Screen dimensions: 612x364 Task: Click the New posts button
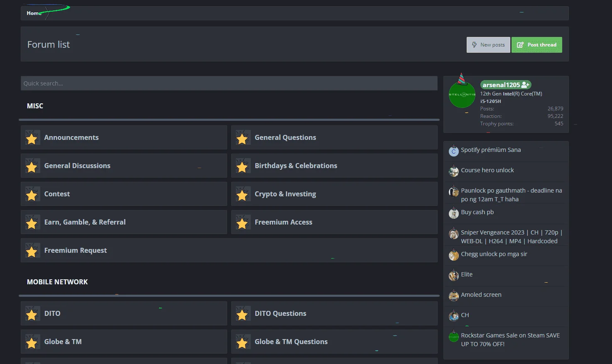point(488,45)
